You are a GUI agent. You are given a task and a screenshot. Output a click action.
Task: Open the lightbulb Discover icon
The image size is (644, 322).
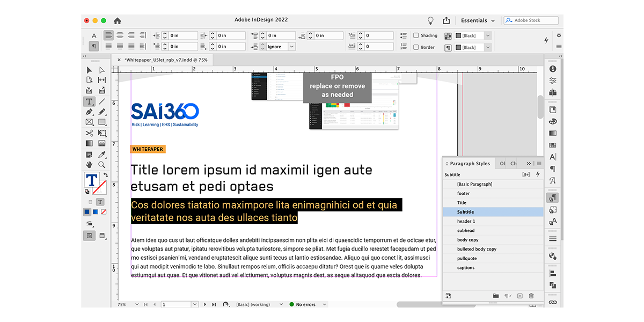430,20
